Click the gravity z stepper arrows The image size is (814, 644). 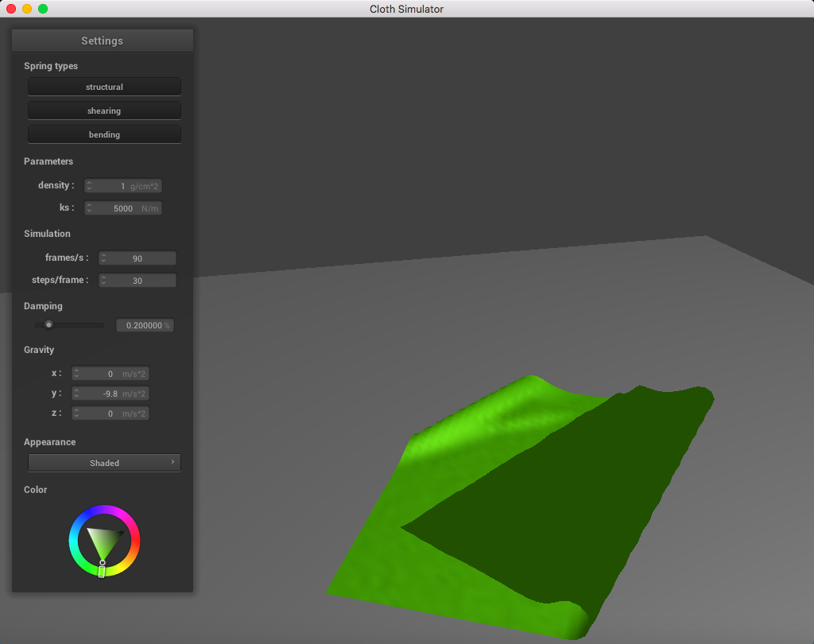pos(76,413)
